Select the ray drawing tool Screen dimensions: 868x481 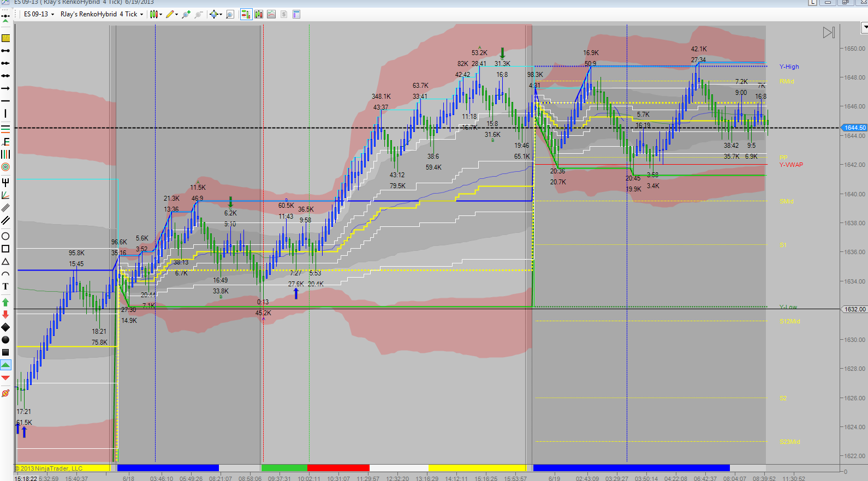(5, 63)
